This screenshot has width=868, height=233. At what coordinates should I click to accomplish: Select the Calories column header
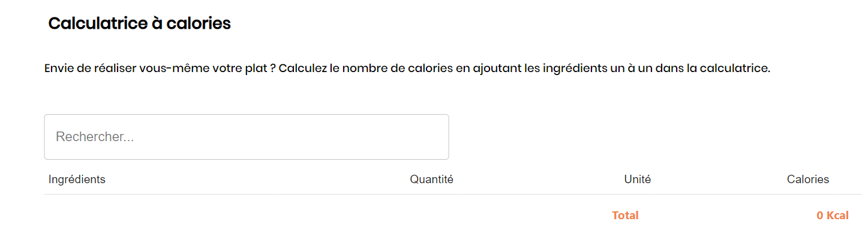(x=808, y=180)
